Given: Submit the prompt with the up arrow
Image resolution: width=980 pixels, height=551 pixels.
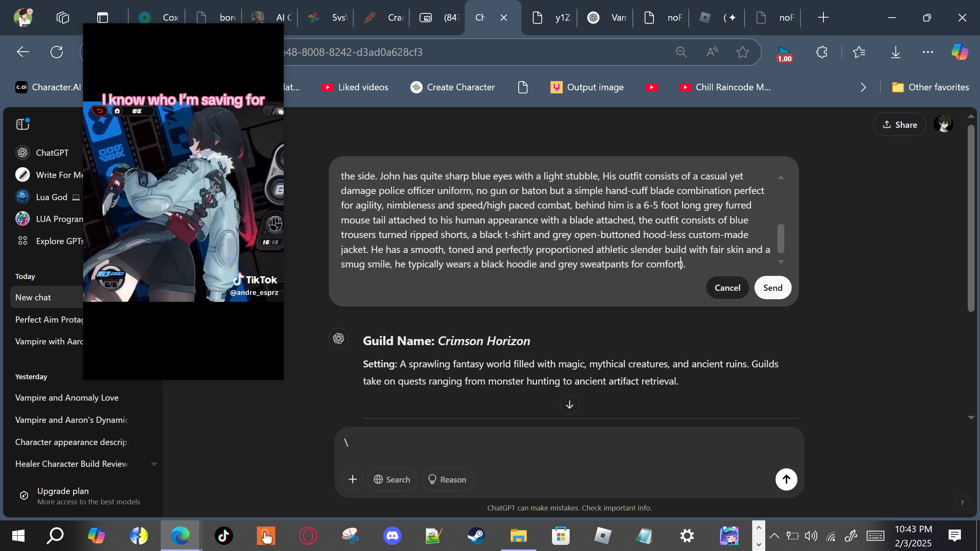Looking at the screenshot, I should click(786, 479).
